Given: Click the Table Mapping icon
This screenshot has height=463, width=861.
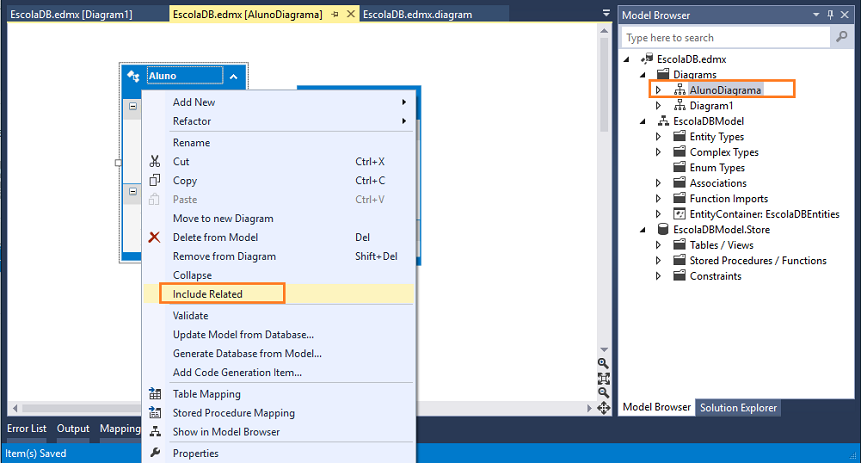Looking at the screenshot, I should point(155,394).
